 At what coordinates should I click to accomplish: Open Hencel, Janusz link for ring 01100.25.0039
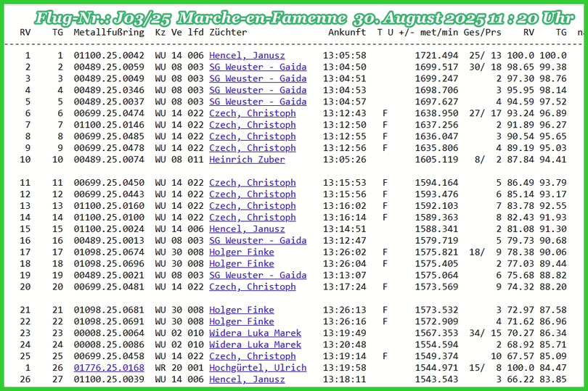(247, 379)
